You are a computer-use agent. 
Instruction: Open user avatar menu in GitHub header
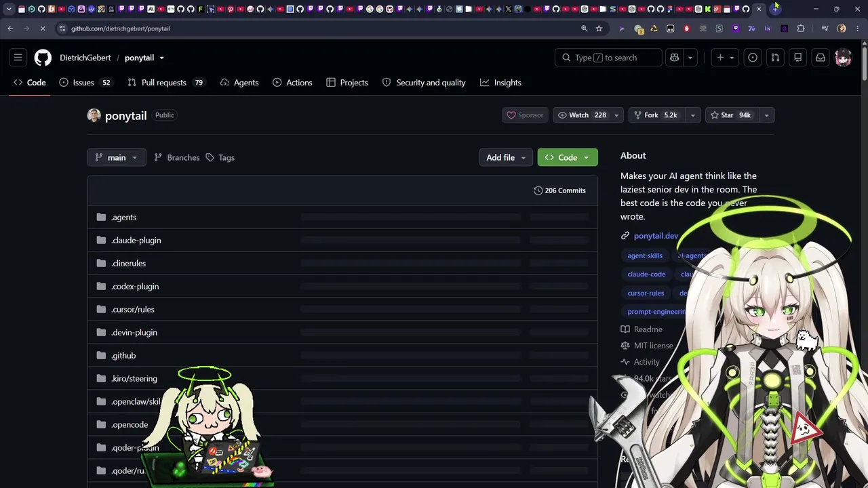843,58
